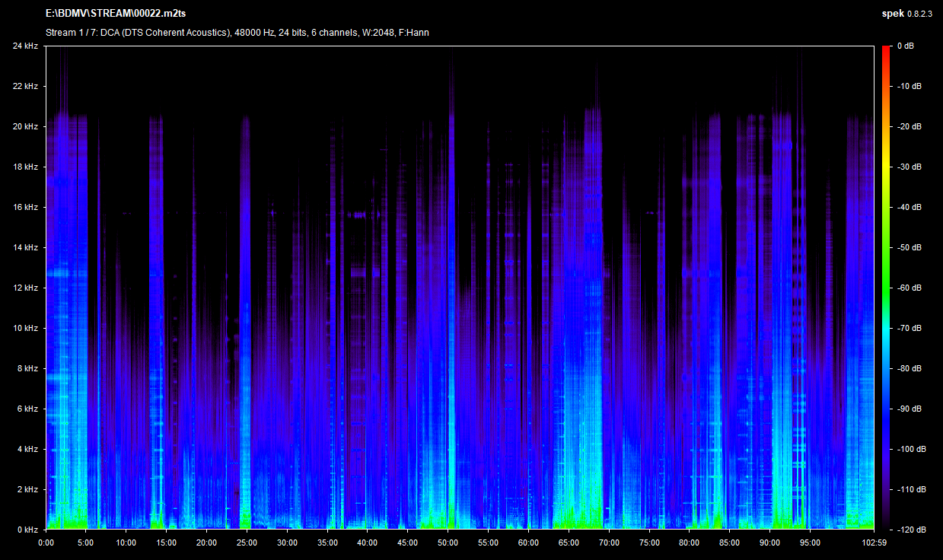Viewport: 943px width, 560px height.
Task: Select the 75:00 time axis marker
Action: pos(649,542)
